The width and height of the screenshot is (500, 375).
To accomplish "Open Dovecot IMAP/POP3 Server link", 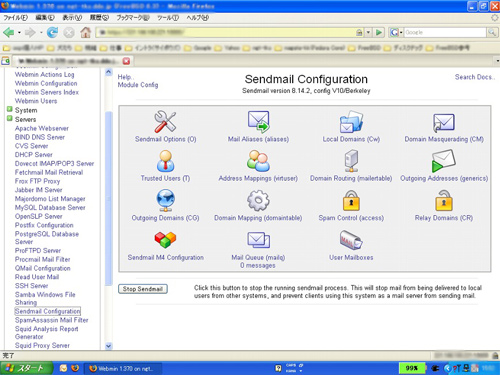I will (54, 163).
